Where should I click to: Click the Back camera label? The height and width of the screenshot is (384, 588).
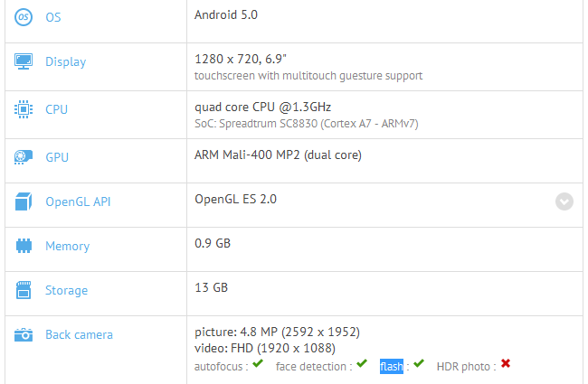(x=80, y=334)
